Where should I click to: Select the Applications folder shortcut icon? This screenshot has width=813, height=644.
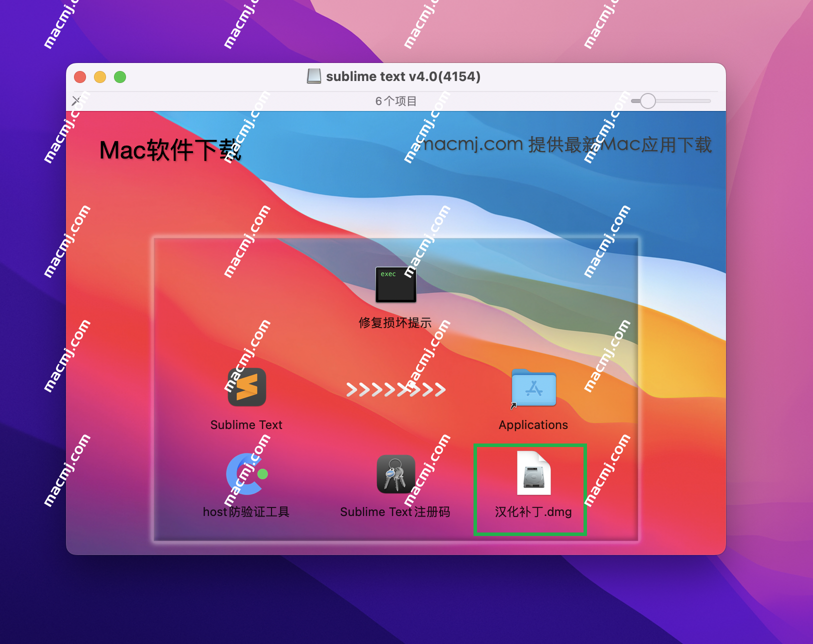click(x=533, y=388)
